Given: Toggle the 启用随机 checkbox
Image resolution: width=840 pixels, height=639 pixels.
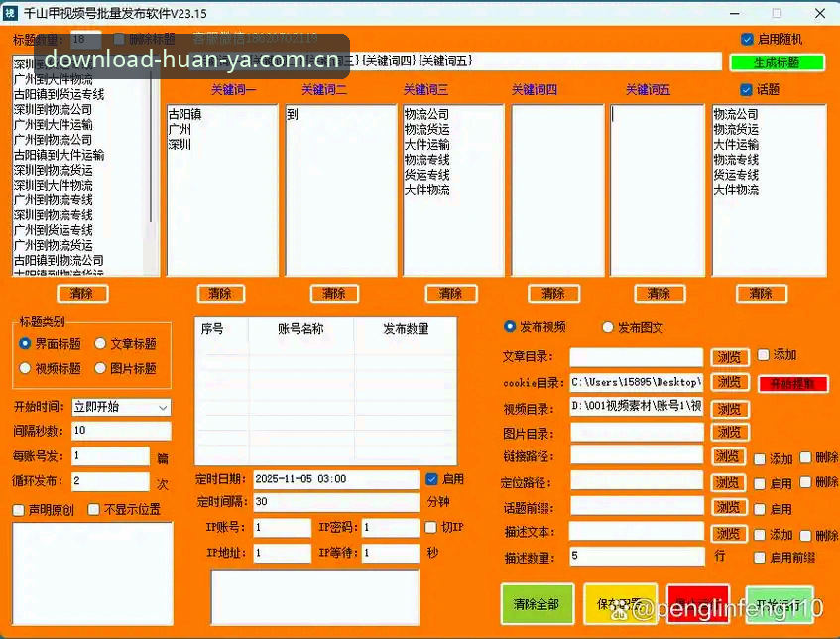Looking at the screenshot, I should point(747,39).
